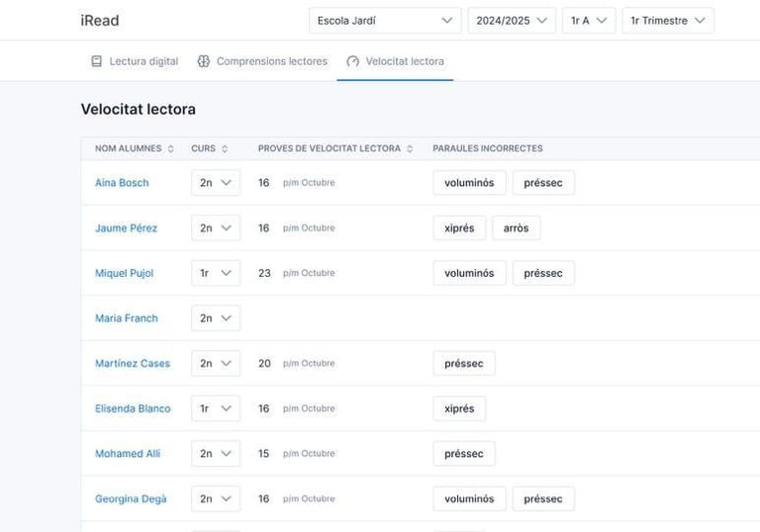This screenshot has height=532, width=760.
Task: Expand the 1r A class selector
Action: coord(588,21)
